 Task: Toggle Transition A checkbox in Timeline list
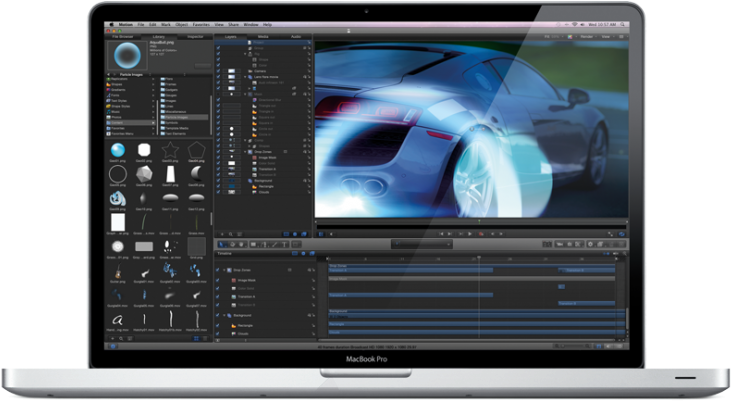point(218,297)
